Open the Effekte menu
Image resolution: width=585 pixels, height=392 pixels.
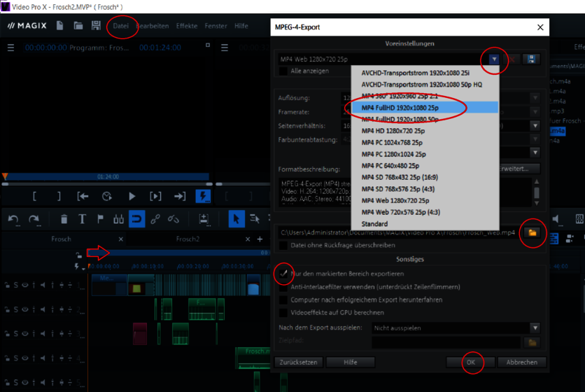(x=187, y=26)
